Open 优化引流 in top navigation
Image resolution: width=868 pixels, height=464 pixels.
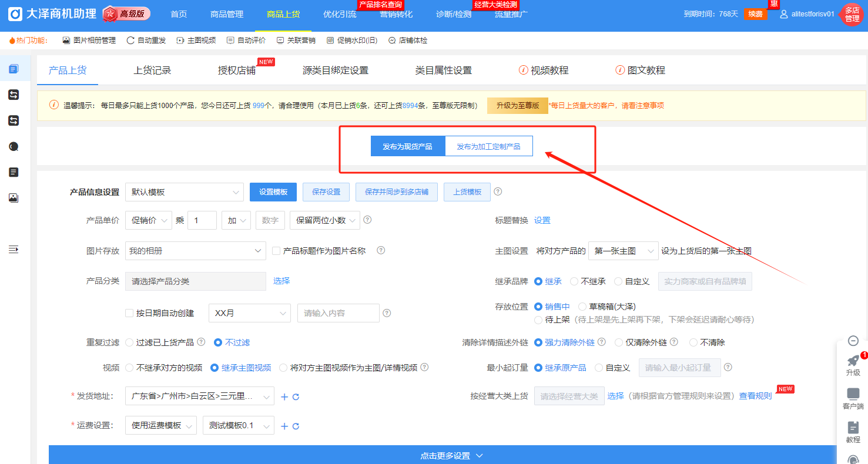[340, 14]
